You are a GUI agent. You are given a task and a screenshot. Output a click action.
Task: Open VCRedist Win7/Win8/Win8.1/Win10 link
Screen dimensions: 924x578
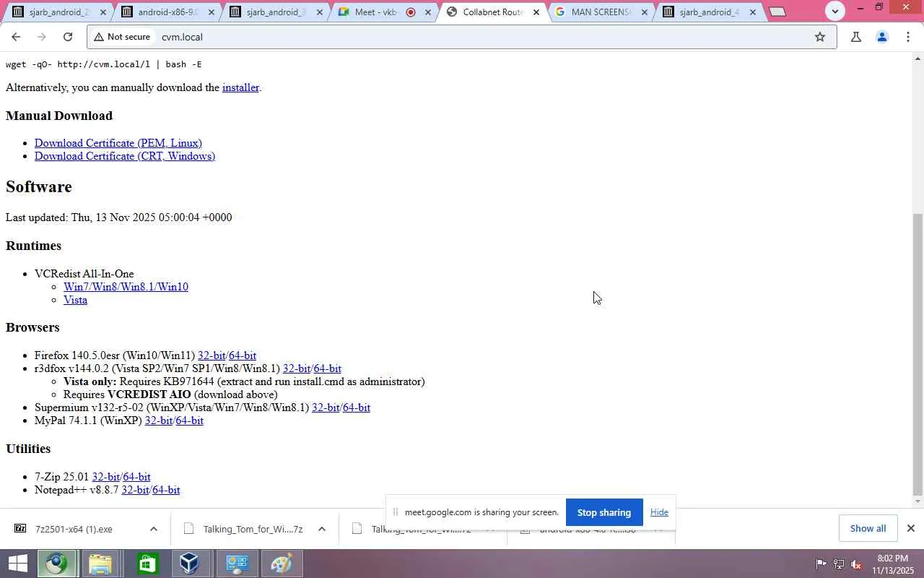(x=126, y=287)
